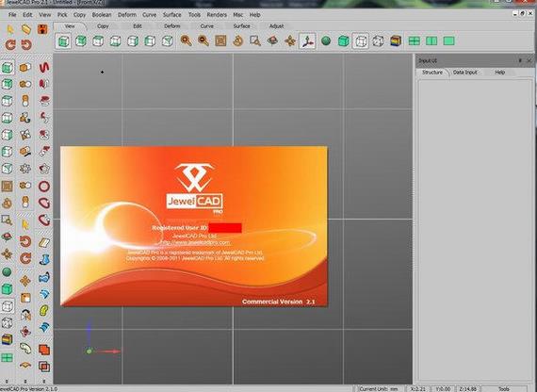Switch to the Adjust ribbon tab
537x392 pixels.
point(276,26)
